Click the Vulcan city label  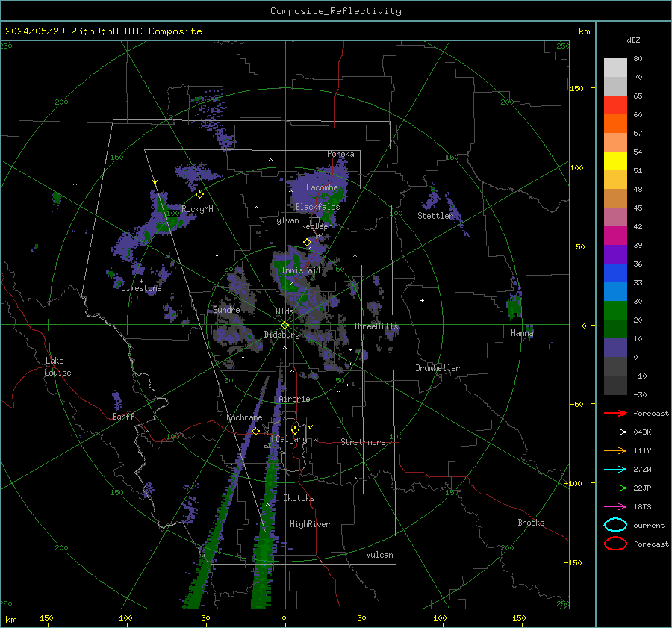[380, 555]
